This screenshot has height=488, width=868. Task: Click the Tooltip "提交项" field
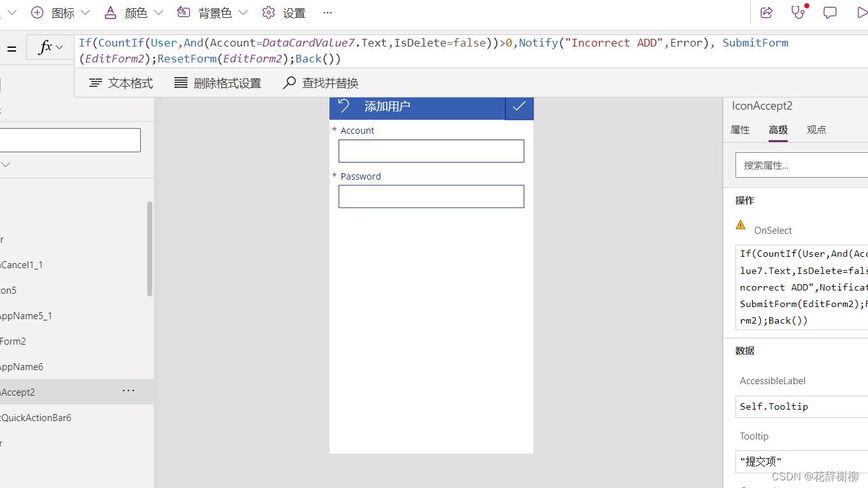click(x=802, y=461)
